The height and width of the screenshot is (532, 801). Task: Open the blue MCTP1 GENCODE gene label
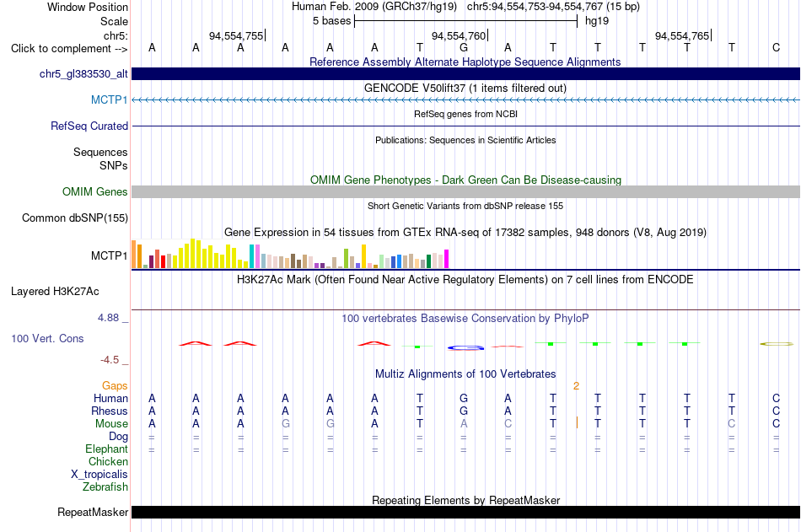click(x=109, y=99)
